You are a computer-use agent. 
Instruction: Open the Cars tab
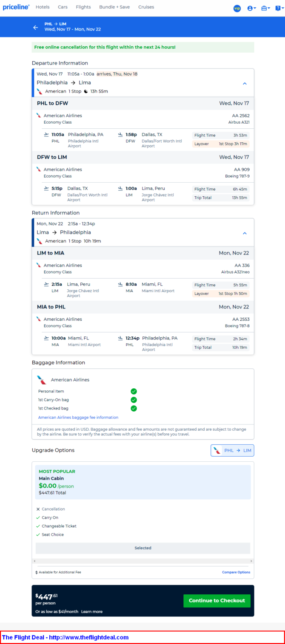click(x=63, y=7)
